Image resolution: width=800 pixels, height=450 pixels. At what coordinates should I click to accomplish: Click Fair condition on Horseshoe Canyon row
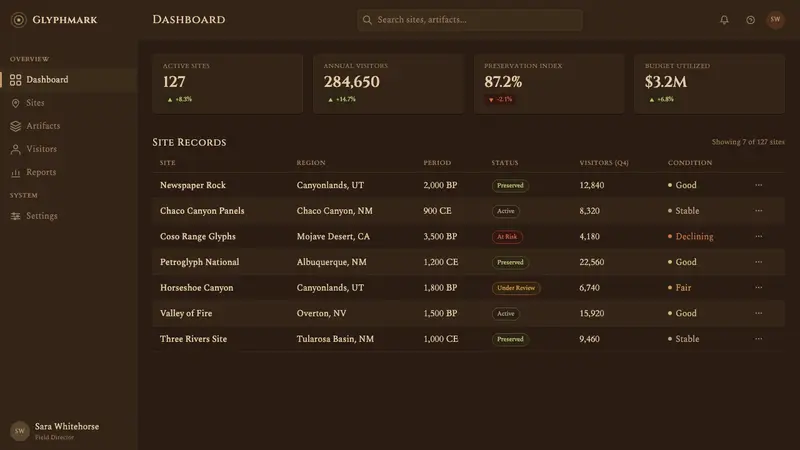click(679, 287)
